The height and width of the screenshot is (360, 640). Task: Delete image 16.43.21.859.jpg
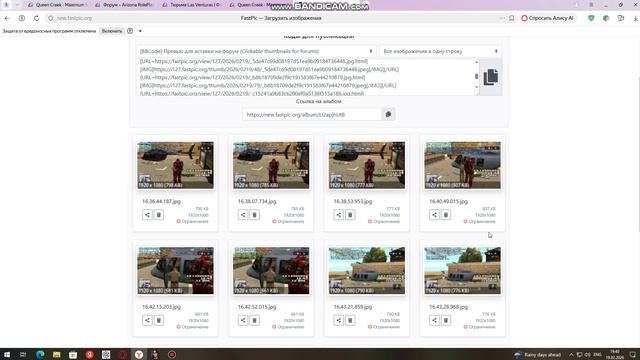click(350, 320)
